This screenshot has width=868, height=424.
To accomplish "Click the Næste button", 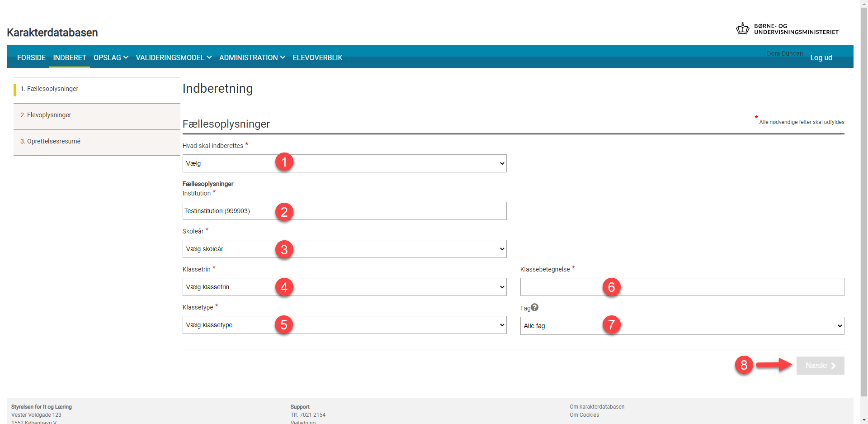I will (x=820, y=366).
